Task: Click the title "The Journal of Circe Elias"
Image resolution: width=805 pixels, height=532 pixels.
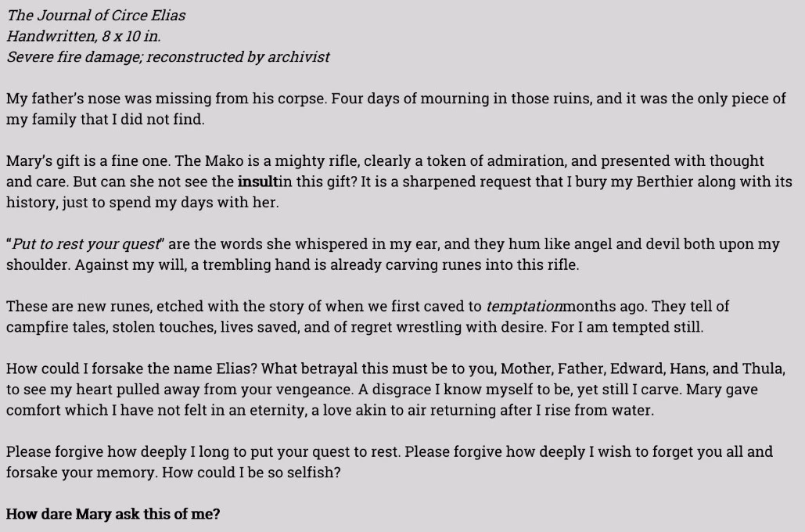Action: (96, 16)
